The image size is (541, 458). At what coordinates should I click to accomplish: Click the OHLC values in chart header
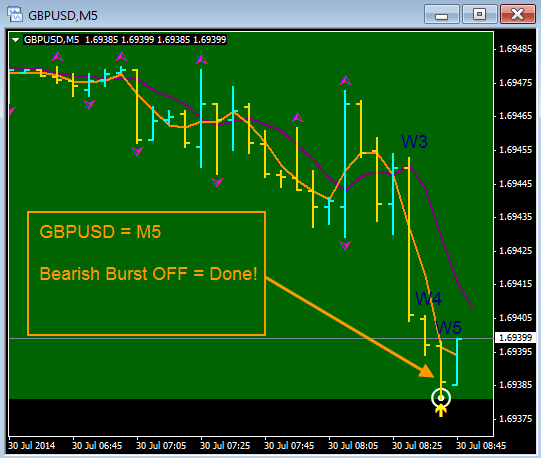[155, 40]
